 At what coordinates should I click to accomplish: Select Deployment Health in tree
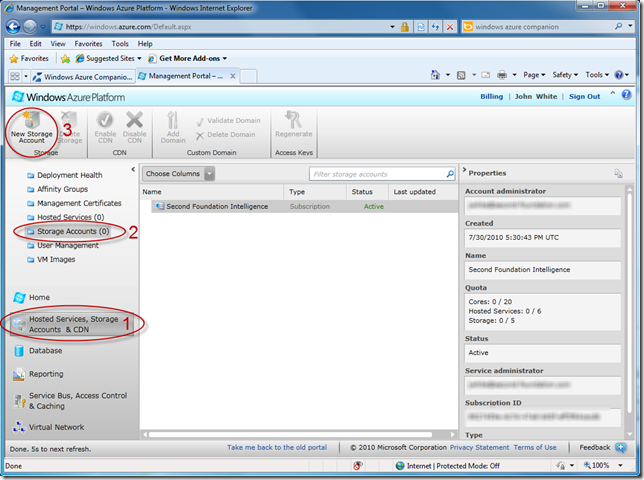tap(65, 175)
